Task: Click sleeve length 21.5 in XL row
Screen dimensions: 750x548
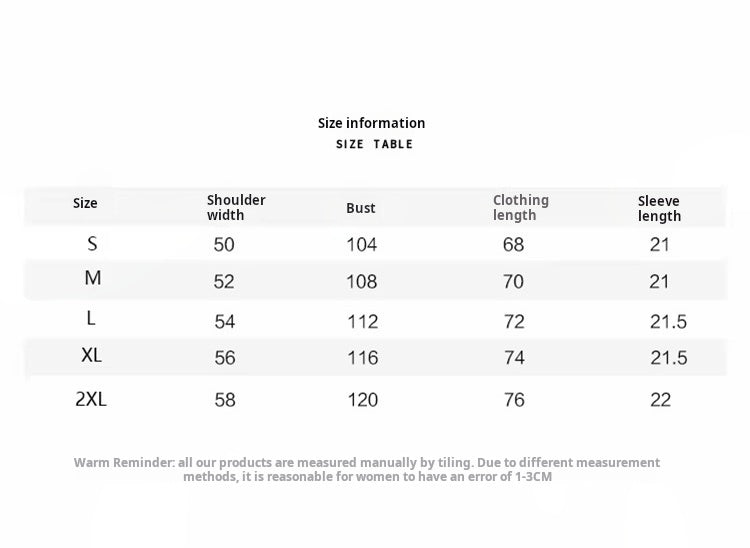Action: 668,358
